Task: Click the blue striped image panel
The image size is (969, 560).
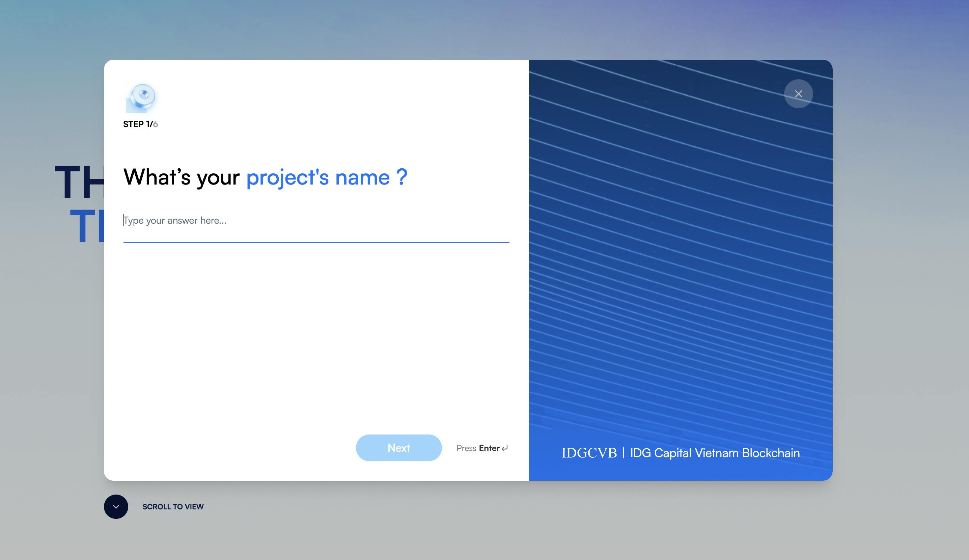Action: coord(681,270)
